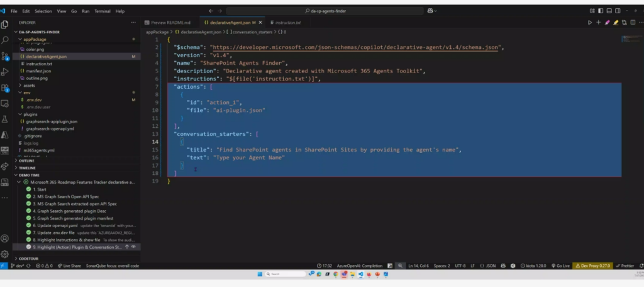Open Source Control view with badge
The image size is (644, 287).
(5, 57)
